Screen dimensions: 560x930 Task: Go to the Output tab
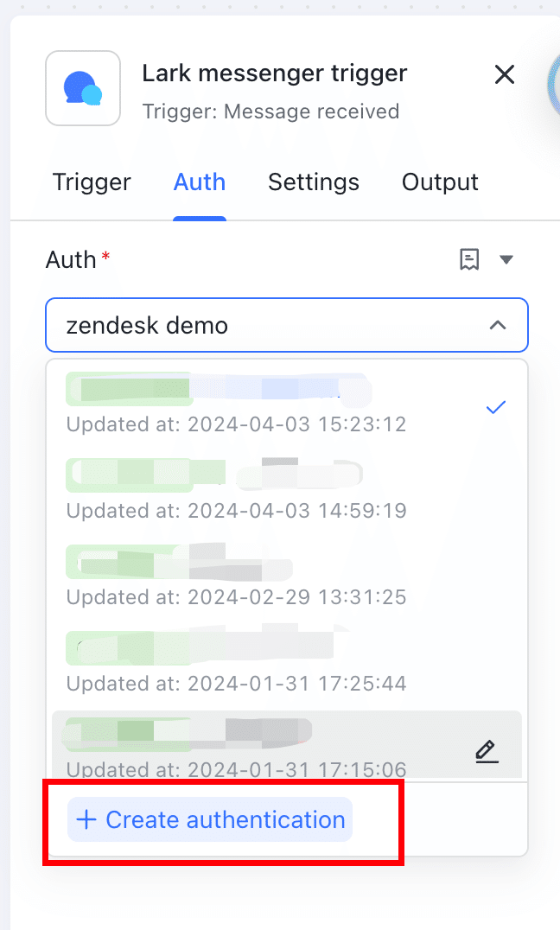[x=440, y=182]
